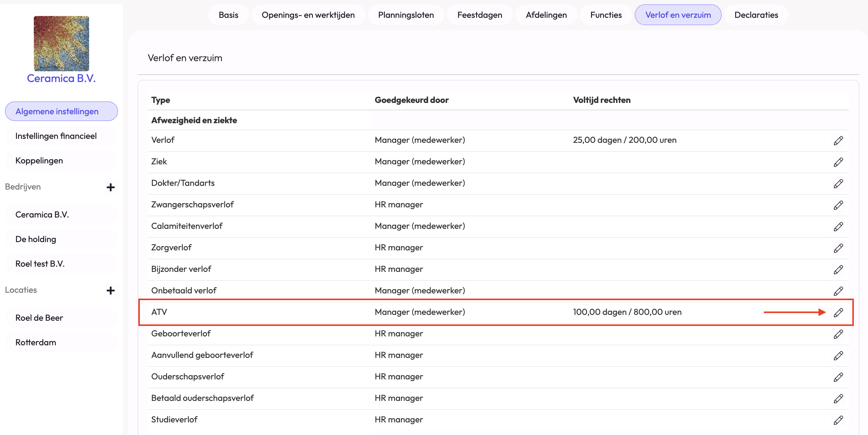Select Roel test B.V. company
The height and width of the screenshot is (435, 868).
click(x=40, y=264)
